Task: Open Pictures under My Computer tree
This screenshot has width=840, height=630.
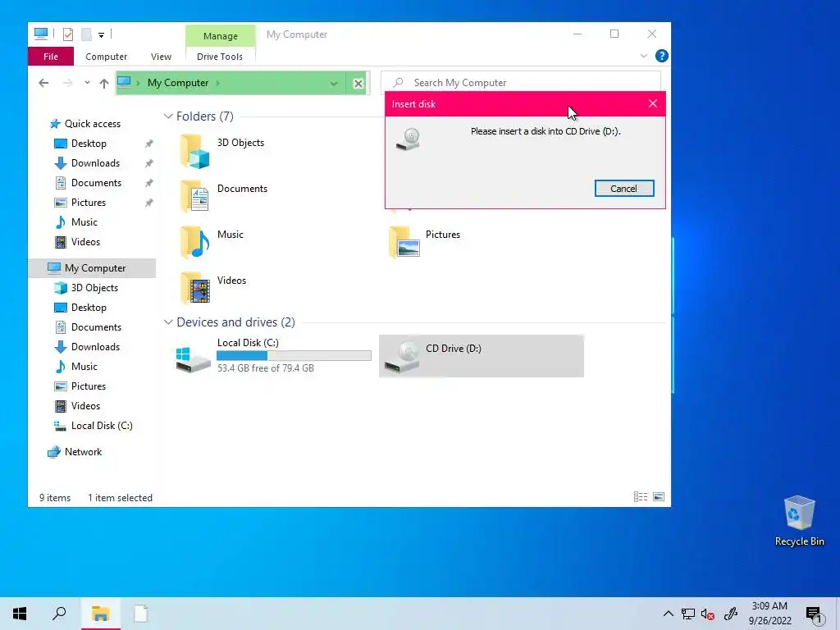Action: coord(89,386)
